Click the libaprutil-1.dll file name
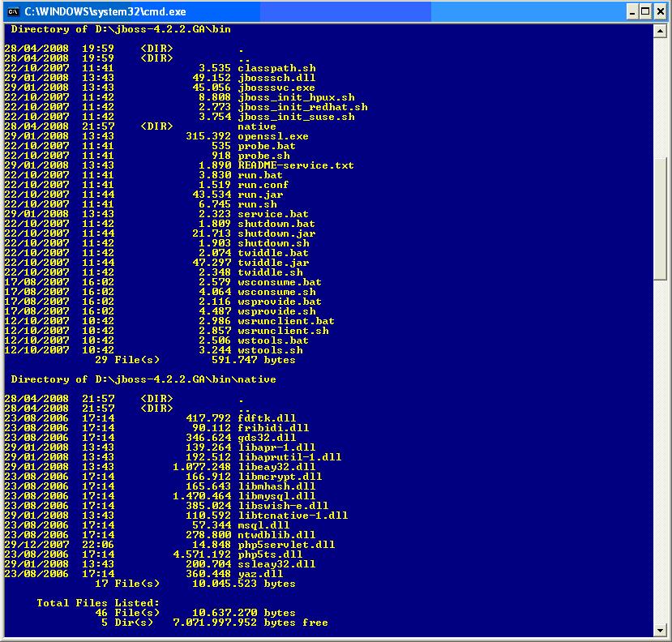Image resolution: width=672 pixels, height=642 pixels. click(289, 457)
